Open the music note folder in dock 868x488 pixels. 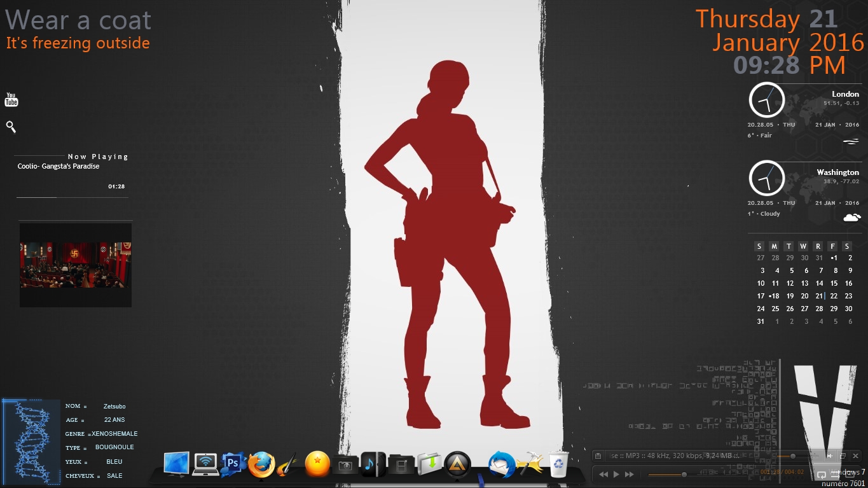point(373,464)
